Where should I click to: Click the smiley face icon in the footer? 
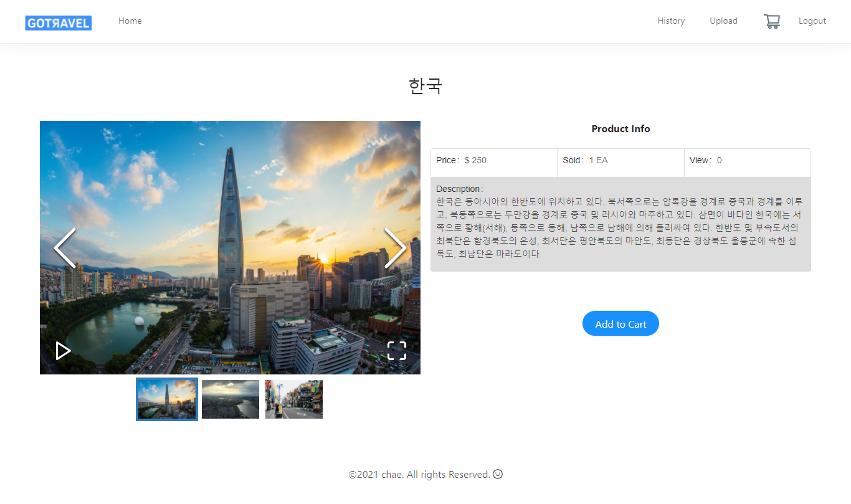click(x=497, y=474)
